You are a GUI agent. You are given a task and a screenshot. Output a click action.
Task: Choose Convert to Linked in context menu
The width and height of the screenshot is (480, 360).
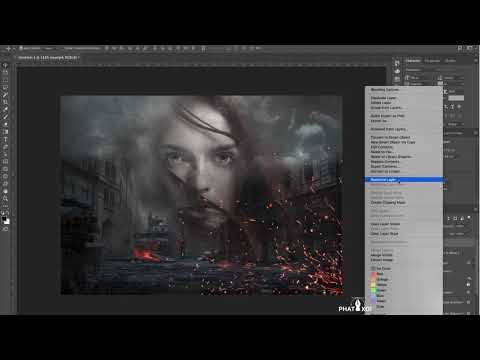click(x=385, y=171)
